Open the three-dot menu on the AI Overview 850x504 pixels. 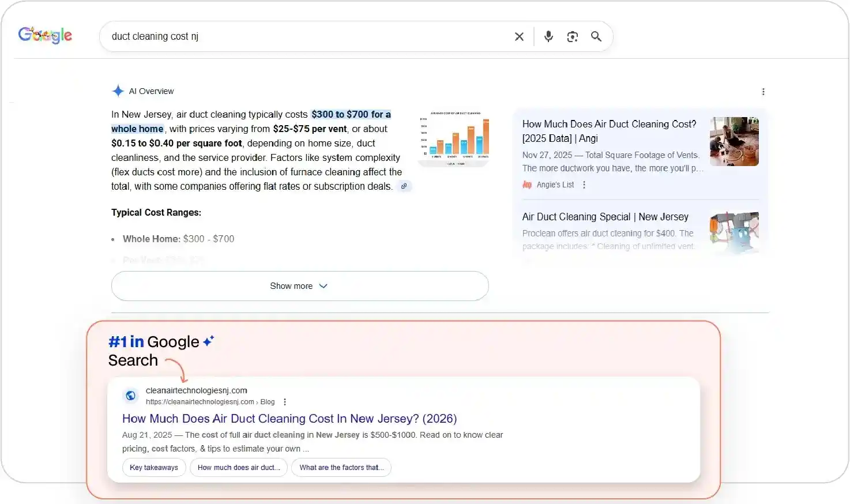pyautogui.click(x=763, y=91)
